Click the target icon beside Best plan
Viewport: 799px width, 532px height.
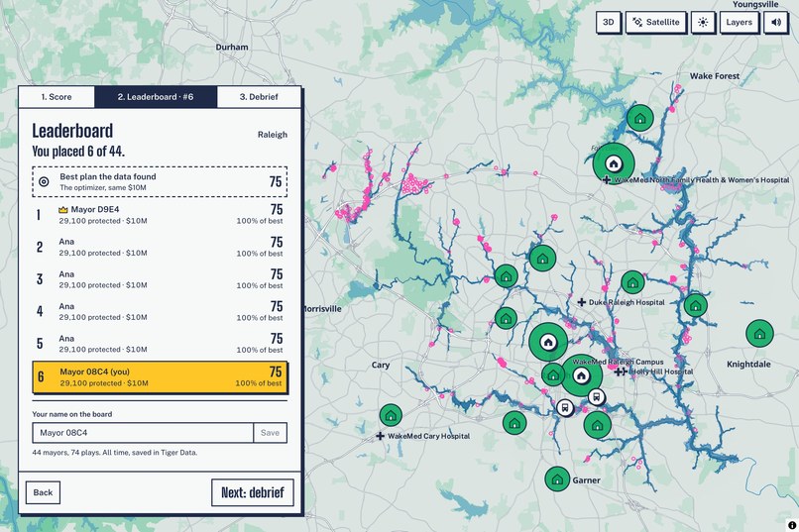coord(44,181)
